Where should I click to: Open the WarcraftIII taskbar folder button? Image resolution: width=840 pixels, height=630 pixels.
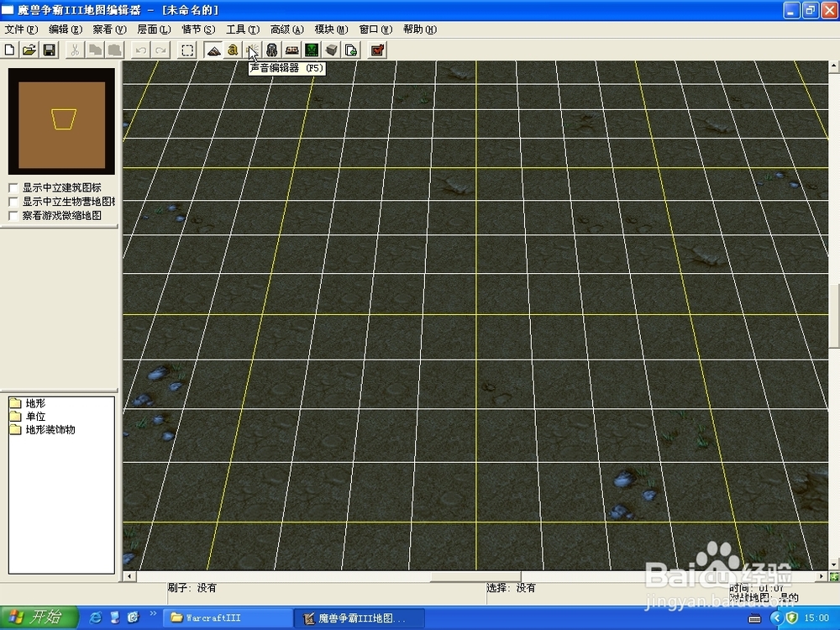click(227, 618)
